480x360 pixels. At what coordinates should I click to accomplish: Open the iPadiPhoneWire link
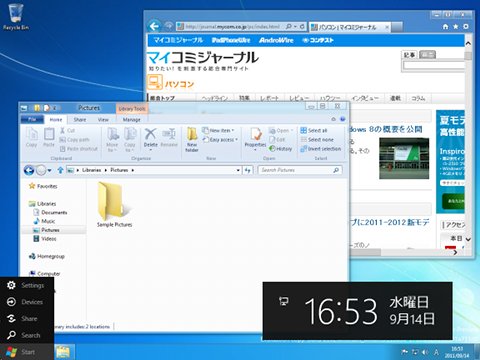click(x=231, y=40)
